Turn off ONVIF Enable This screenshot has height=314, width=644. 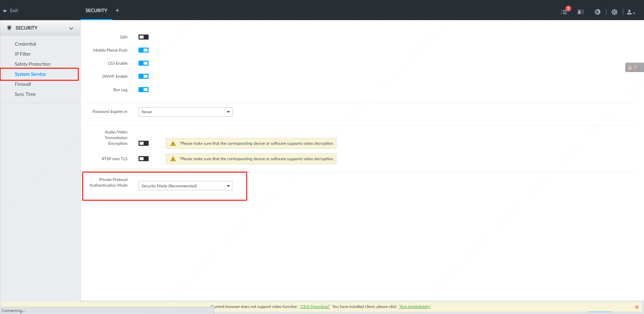pyautogui.click(x=143, y=76)
